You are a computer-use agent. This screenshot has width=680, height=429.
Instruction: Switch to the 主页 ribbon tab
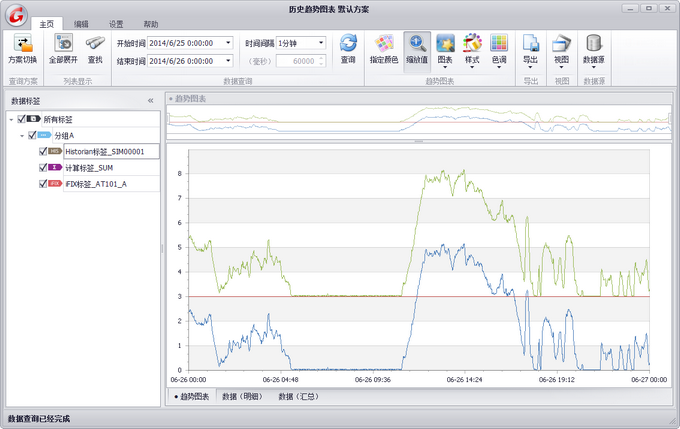point(47,24)
